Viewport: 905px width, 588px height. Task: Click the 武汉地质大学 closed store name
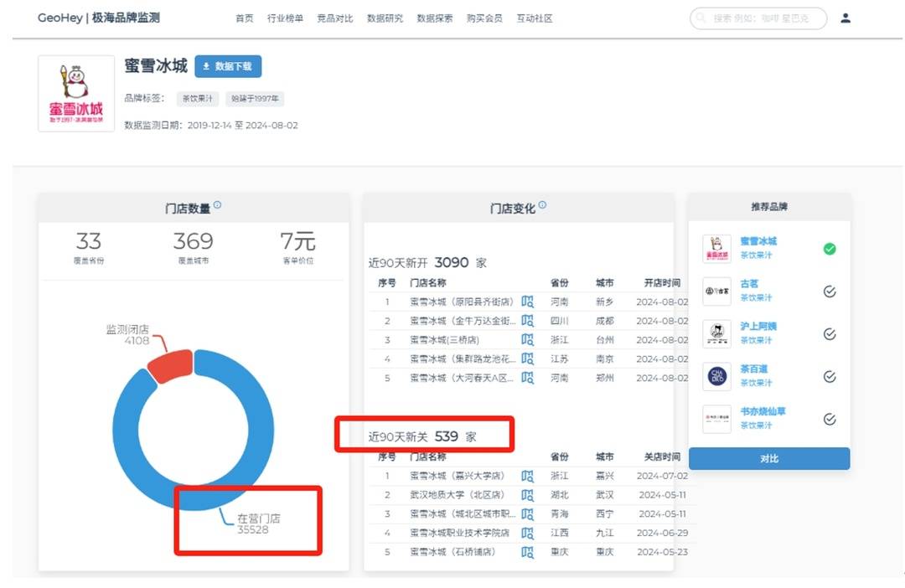tap(458, 495)
